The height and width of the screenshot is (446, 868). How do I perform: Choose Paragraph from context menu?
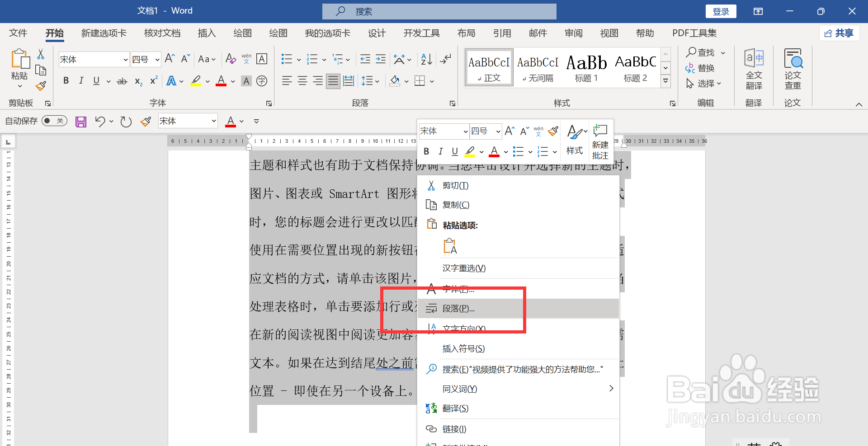coord(518,309)
